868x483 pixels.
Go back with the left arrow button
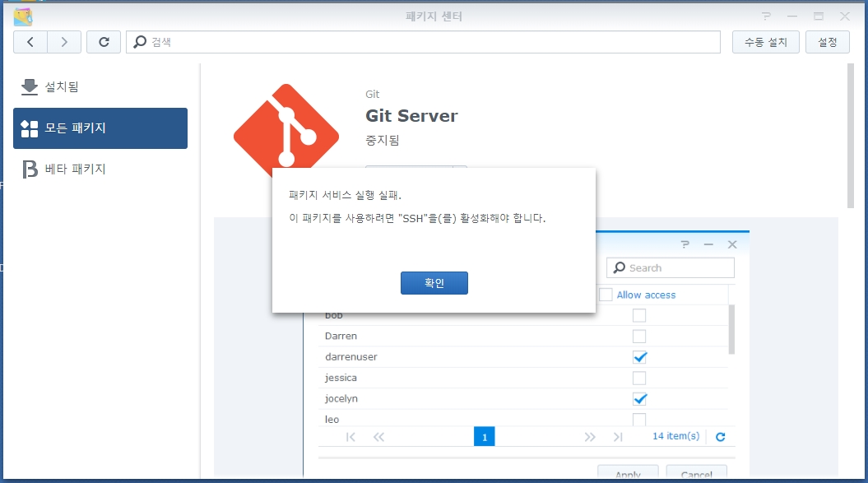(30, 42)
